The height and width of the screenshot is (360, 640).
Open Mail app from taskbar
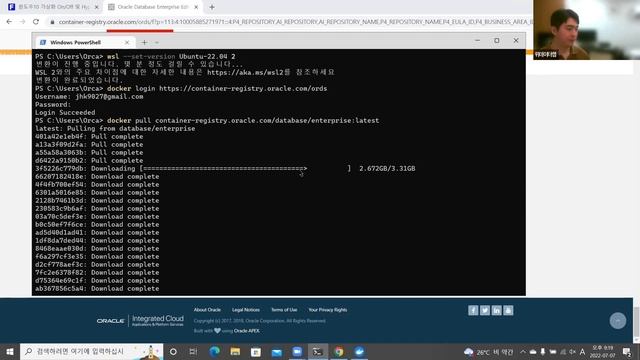[x=277, y=351]
